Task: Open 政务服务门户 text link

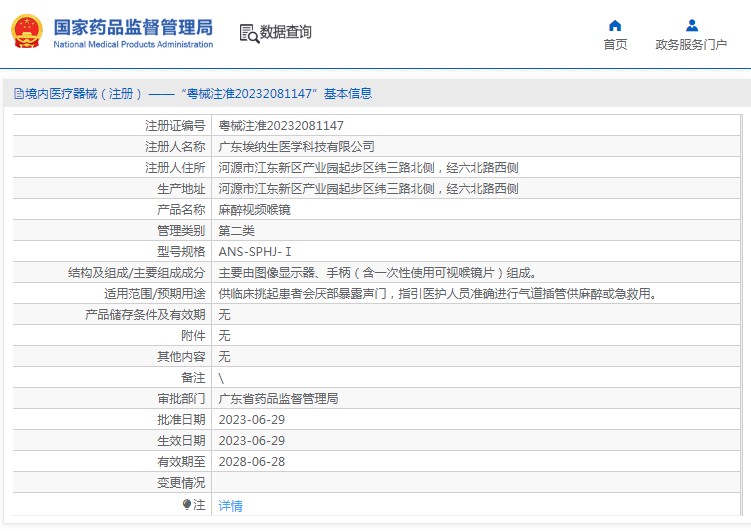Action: (691, 45)
